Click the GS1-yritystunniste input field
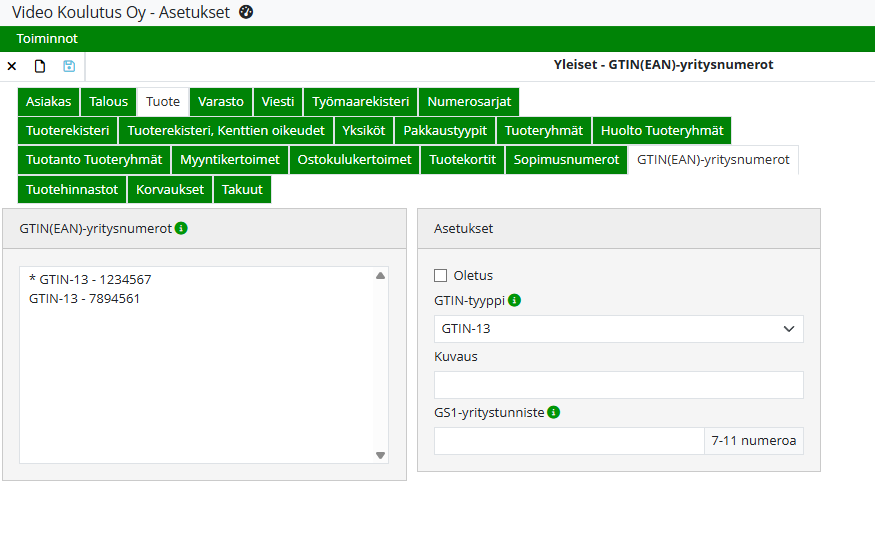This screenshot has height=551, width=875. (x=569, y=441)
